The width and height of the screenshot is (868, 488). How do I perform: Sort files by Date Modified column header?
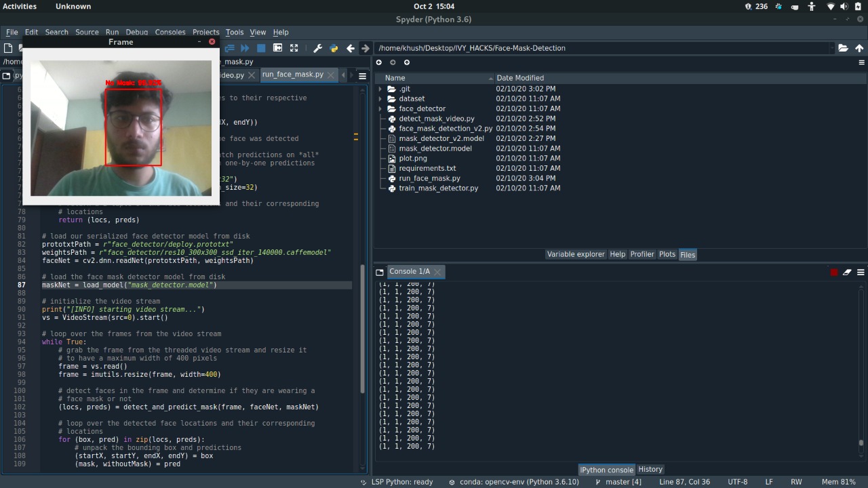tap(519, 78)
